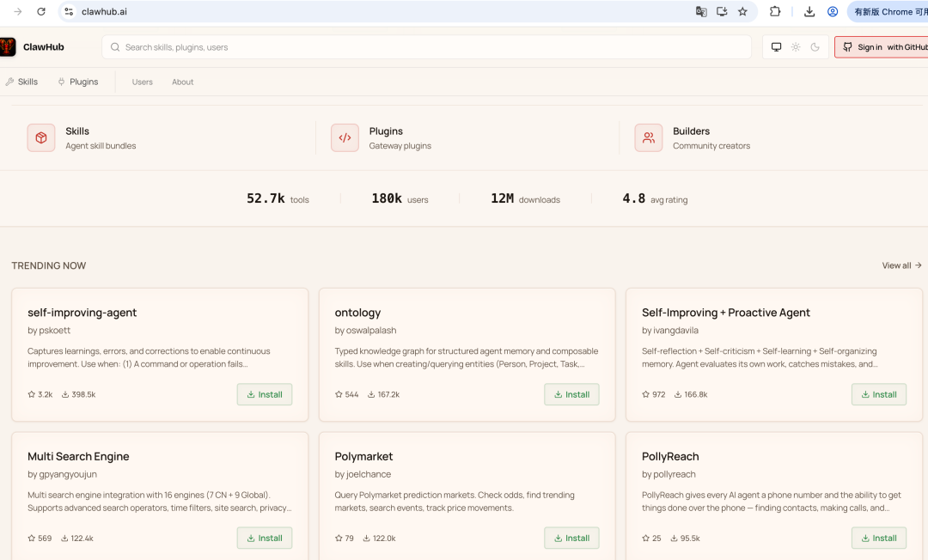928x560 pixels.
Task: Install self-improving-agent skill
Action: (265, 394)
